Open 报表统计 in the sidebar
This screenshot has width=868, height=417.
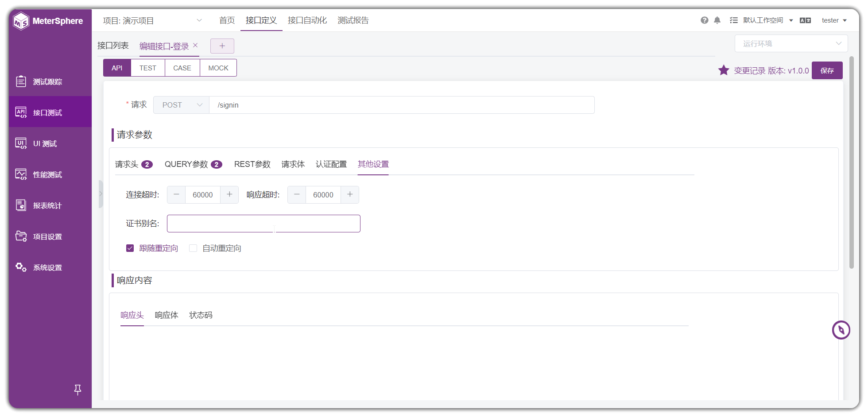coord(50,205)
